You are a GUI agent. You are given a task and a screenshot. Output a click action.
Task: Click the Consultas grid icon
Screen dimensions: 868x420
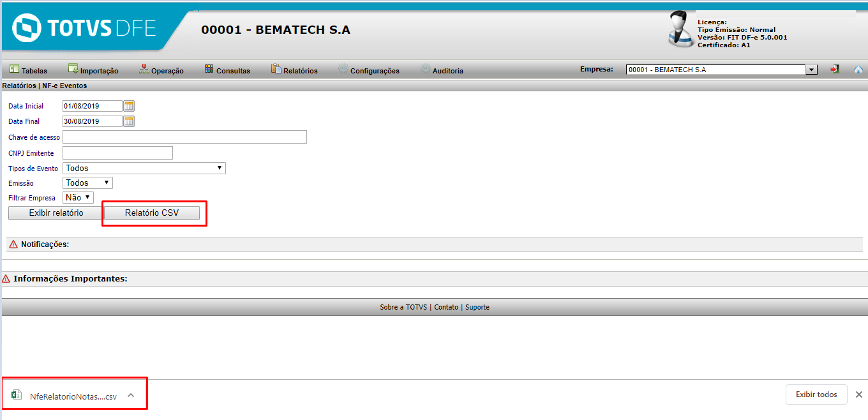click(209, 69)
